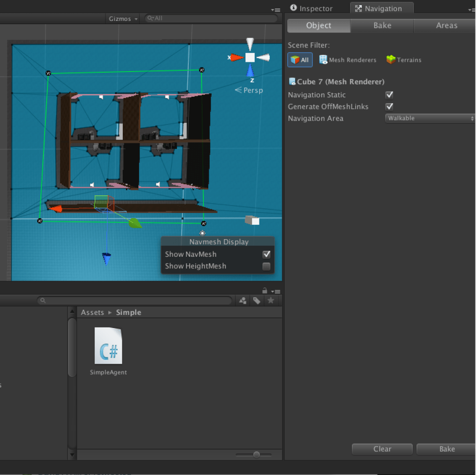476x475 pixels.
Task: Click the favorites star icon
Action: point(271,301)
